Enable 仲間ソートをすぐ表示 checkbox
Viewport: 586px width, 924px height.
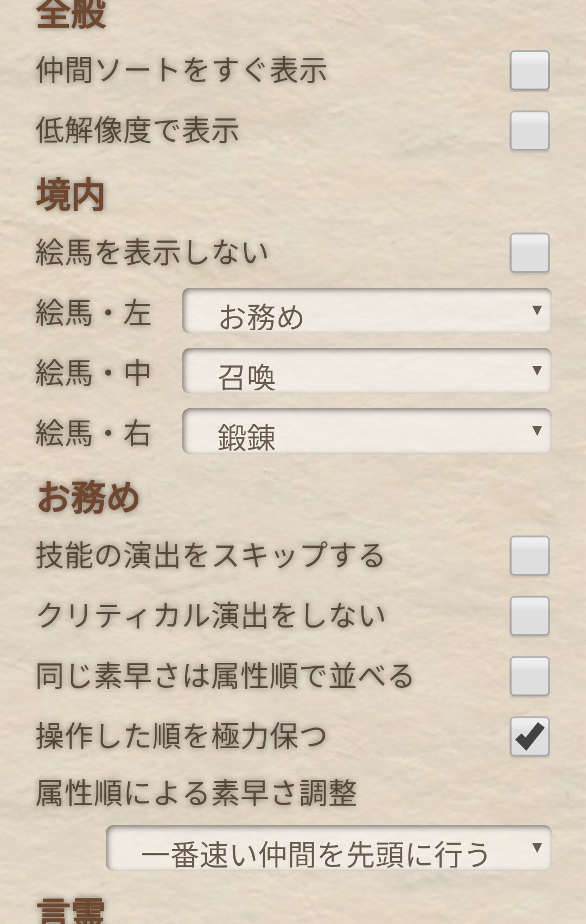(530, 71)
